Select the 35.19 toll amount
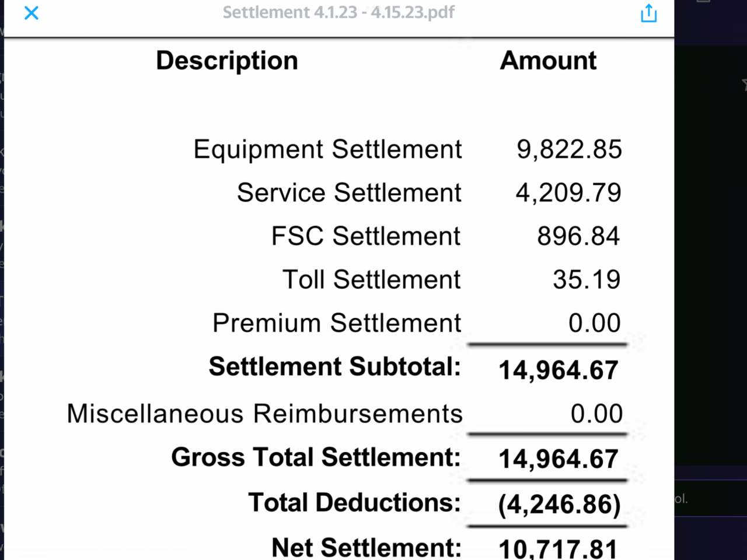This screenshot has width=747, height=560. coord(587,279)
